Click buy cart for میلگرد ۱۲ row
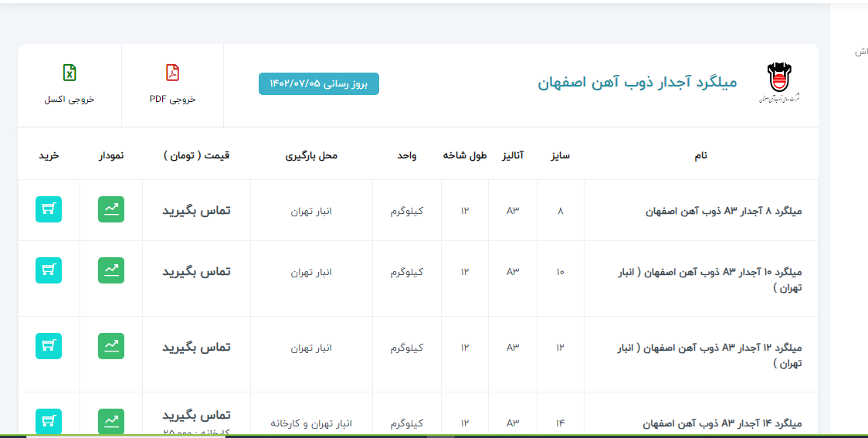868x438 pixels. pos(49,346)
